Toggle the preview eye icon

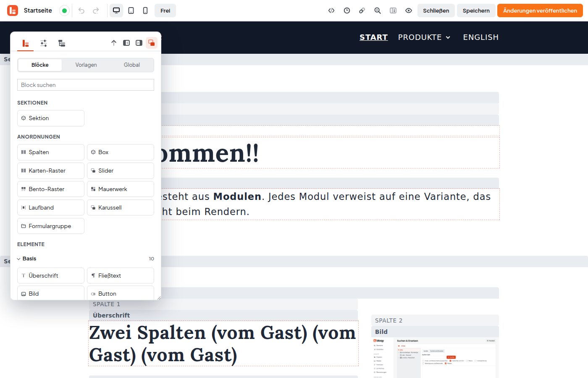[409, 10]
